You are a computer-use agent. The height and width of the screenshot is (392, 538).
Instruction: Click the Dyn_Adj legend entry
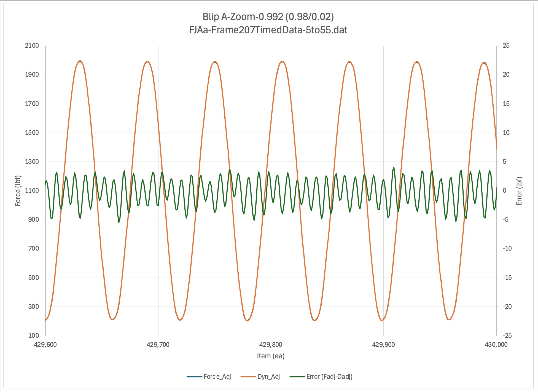[x=268, y=377]
